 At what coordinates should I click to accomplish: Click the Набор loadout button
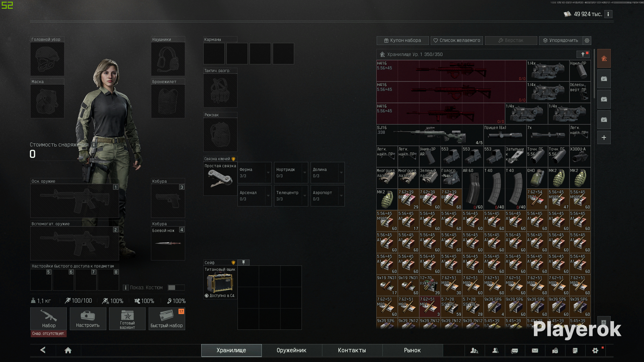(49, 319)
